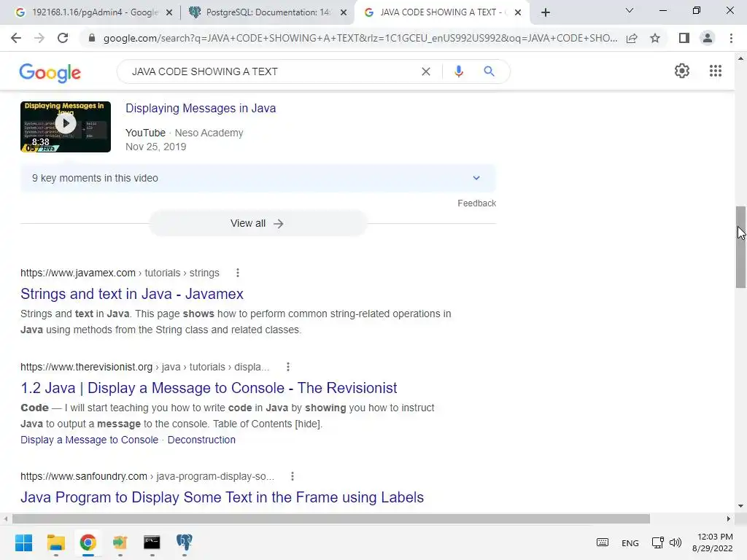Open the Chrome profile avatar
The image size is (747, 560).
(708, 38)
